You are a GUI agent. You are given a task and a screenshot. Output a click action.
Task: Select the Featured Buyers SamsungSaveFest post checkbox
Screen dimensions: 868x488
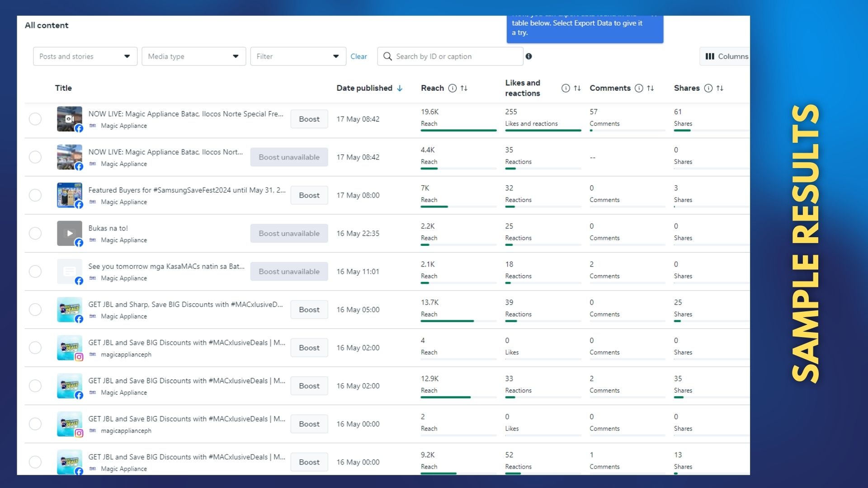coord(35,195)
